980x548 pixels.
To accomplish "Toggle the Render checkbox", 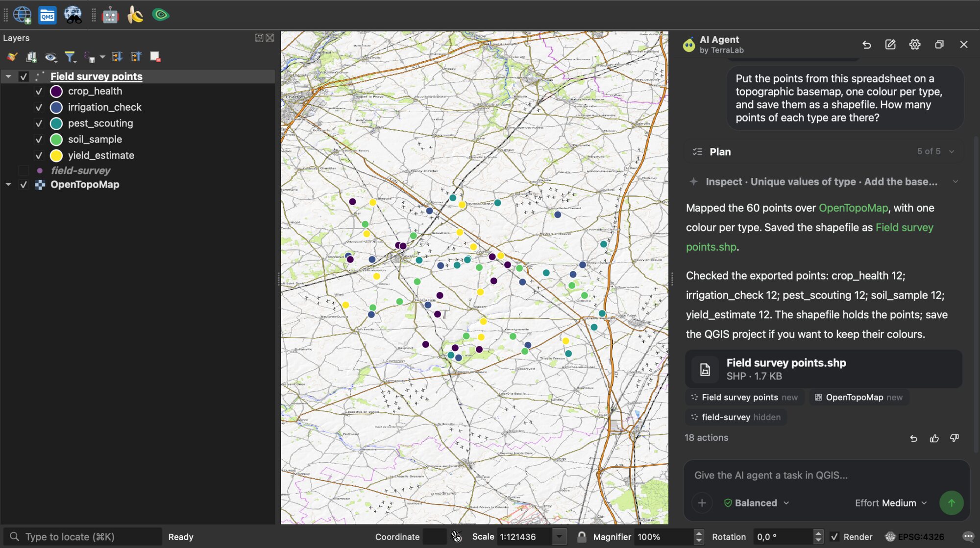I will tap(834, 537).
